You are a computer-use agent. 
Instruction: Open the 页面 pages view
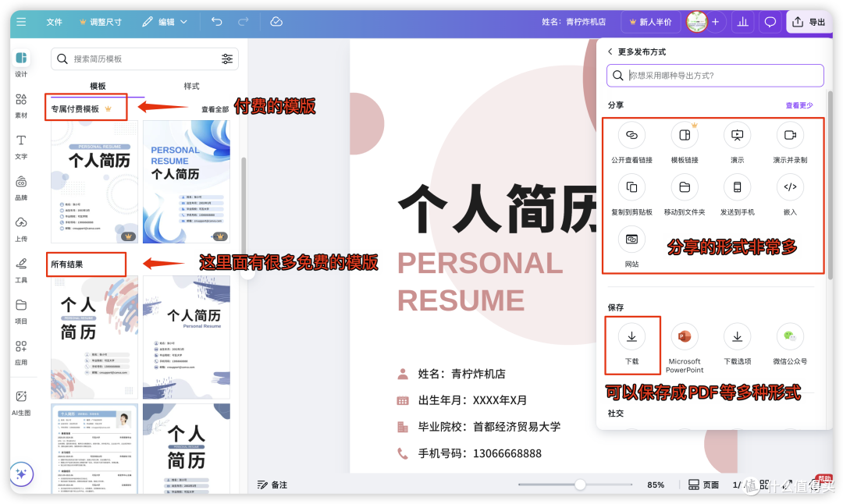click(x=704, y=484)
